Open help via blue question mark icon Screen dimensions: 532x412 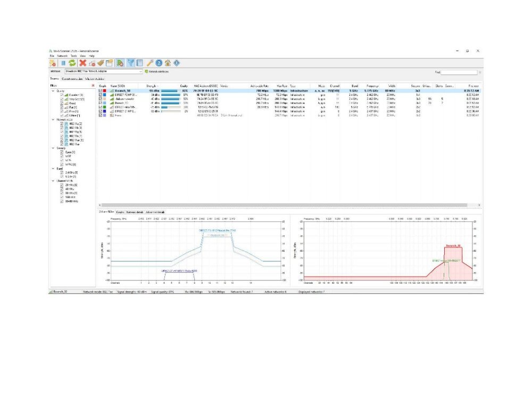click(x=159, y=63)
